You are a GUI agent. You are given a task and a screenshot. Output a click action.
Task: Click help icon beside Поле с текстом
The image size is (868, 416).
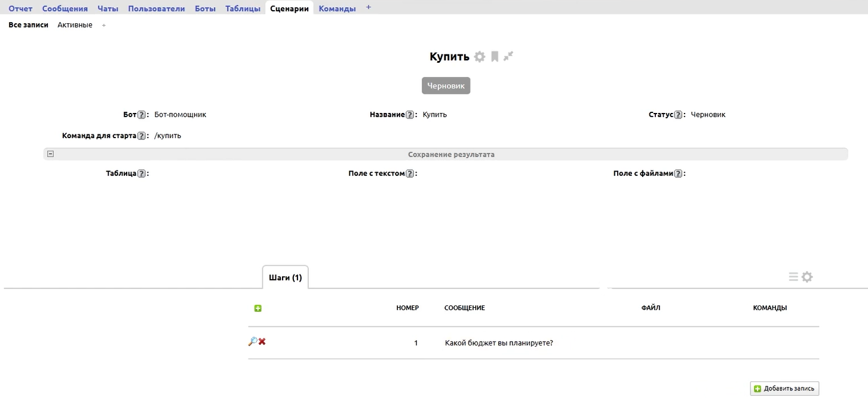pyautogui.click(x=410, y=174)
